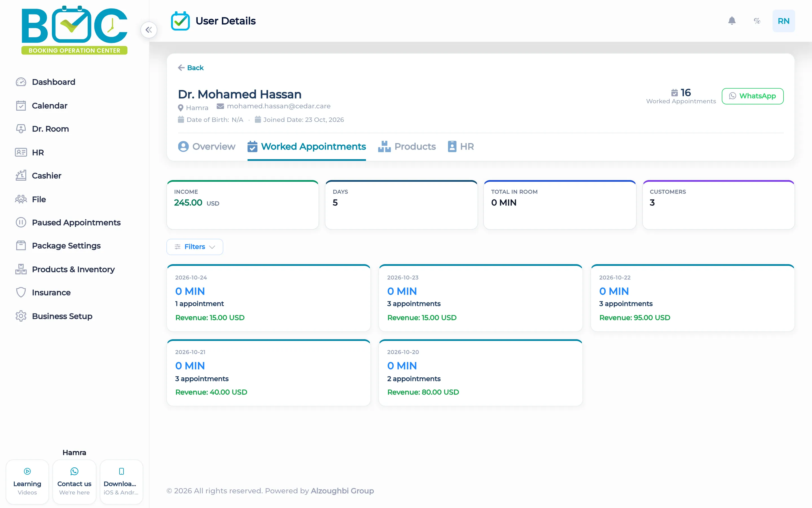
Task: Open Download iOS & Android shortcut
Action: coord(122,482)
